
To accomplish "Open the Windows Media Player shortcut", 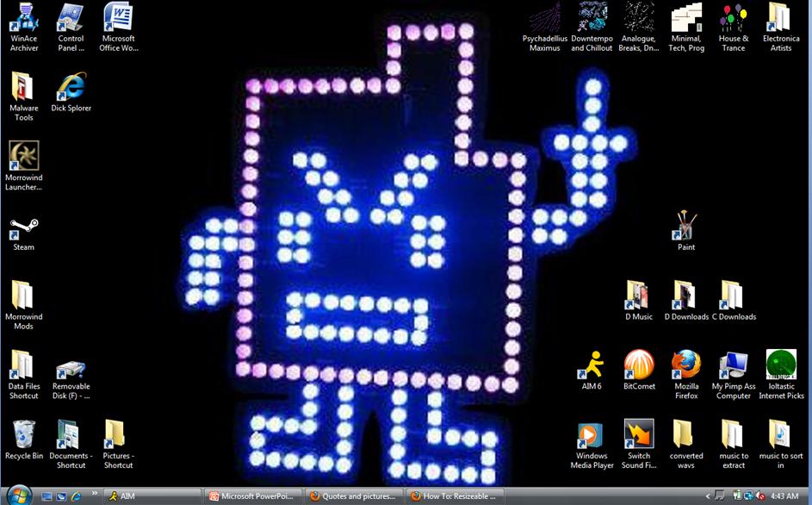I will point(592,435).
